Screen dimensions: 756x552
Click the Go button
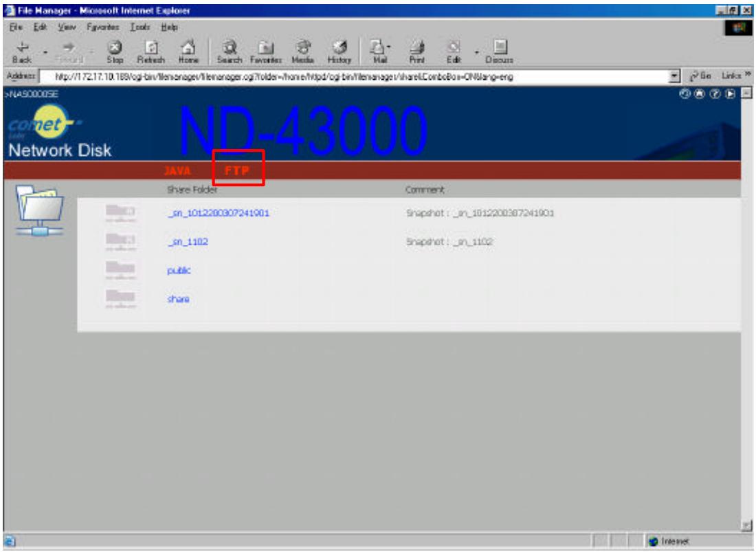pyautogui.click(x=700, y=76)
